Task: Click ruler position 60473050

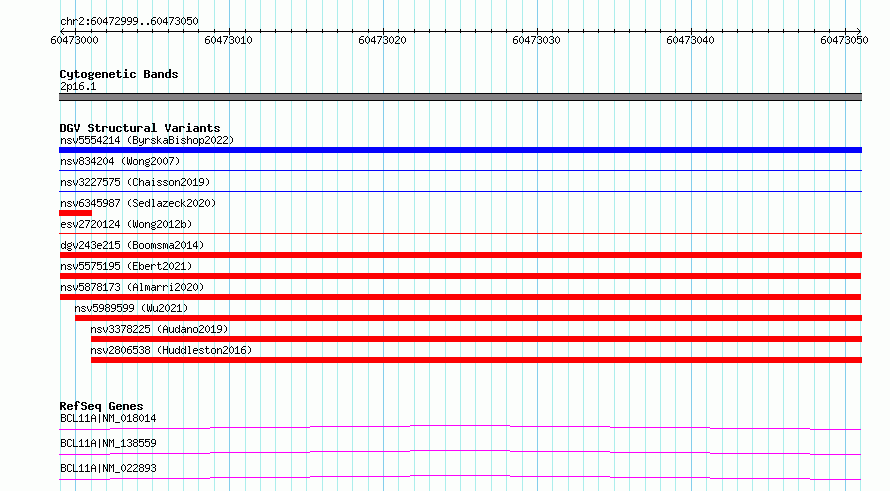Action: pyautogui.click(x=844, y=40)
